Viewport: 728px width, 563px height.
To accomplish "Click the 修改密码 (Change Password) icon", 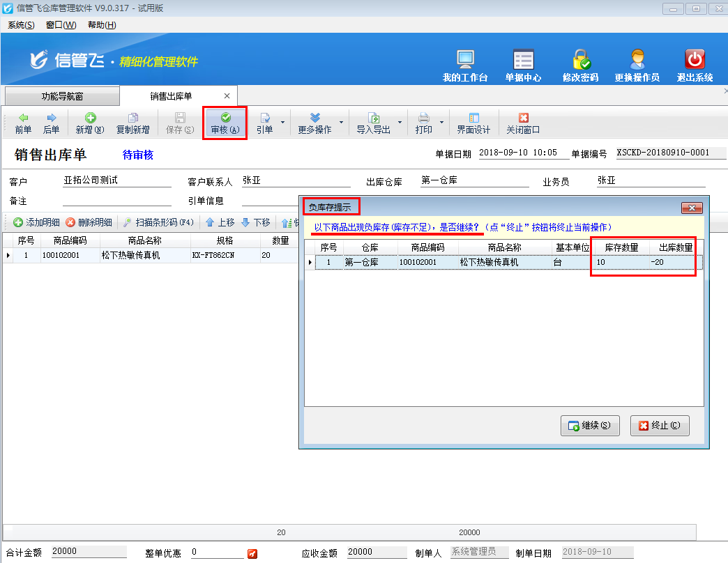I will [581, 65].
